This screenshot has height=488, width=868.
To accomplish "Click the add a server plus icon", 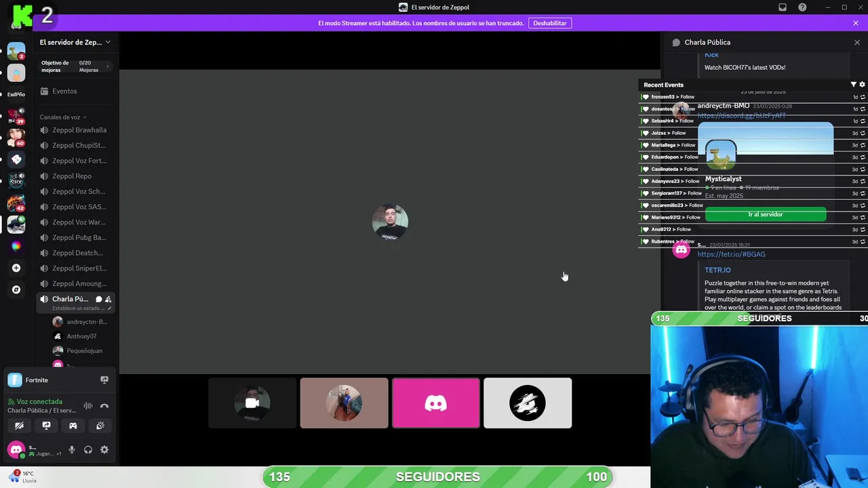I will [16, 268].
